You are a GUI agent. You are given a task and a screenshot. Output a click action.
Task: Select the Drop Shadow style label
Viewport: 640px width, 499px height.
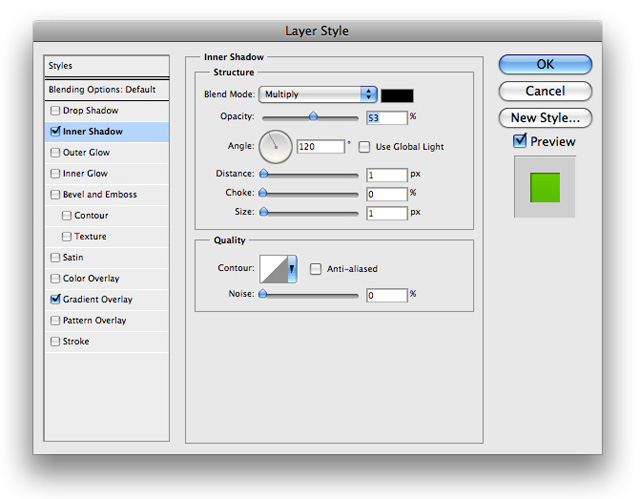[x=91, y=111]
